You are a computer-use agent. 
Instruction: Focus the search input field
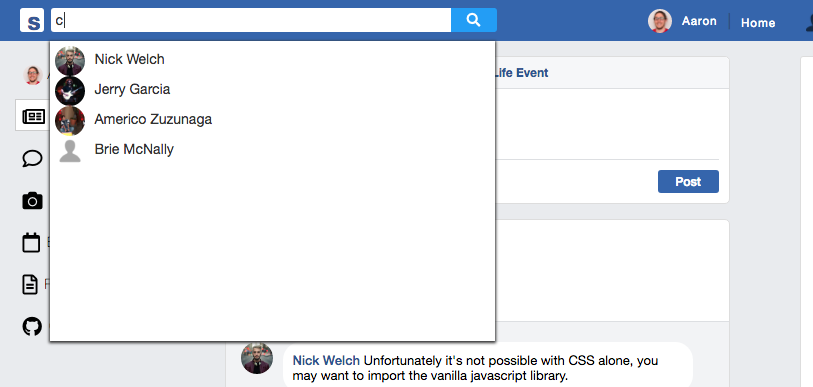(x=251, y=20)
